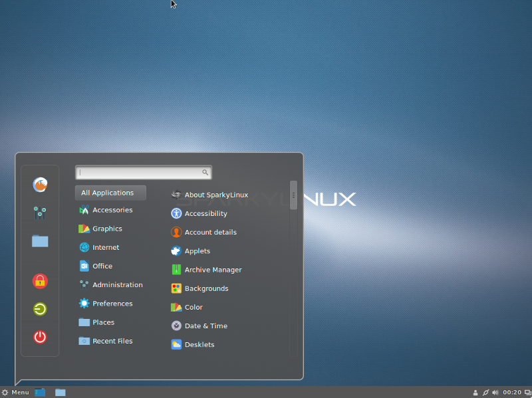
Task: Click the search magnifier icon
Action: point(205,172)
